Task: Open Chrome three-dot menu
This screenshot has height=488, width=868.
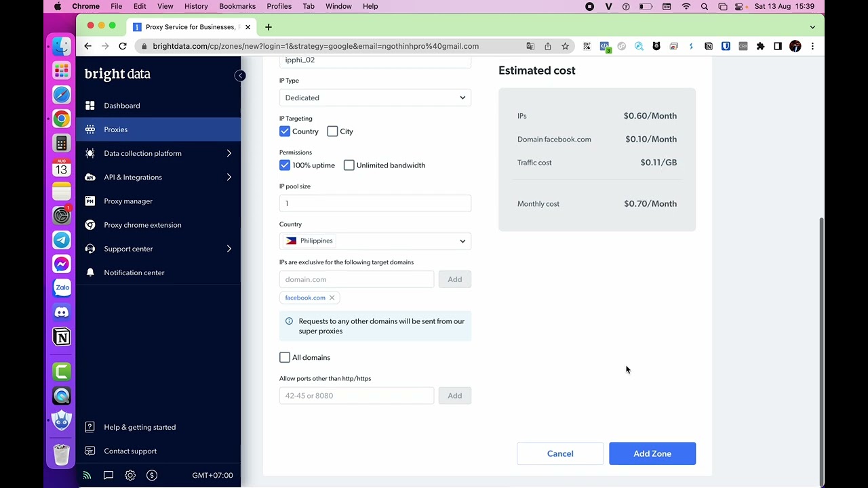Action: pos(812,46)
